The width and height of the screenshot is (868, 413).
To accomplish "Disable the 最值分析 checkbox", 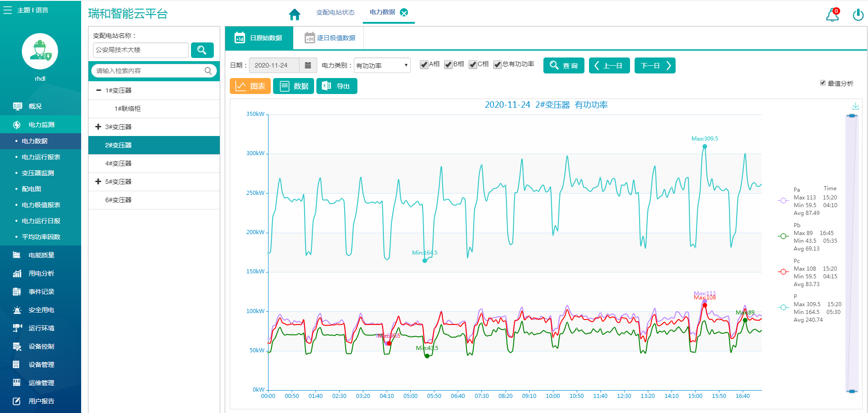I will click(x=823, y=83).
